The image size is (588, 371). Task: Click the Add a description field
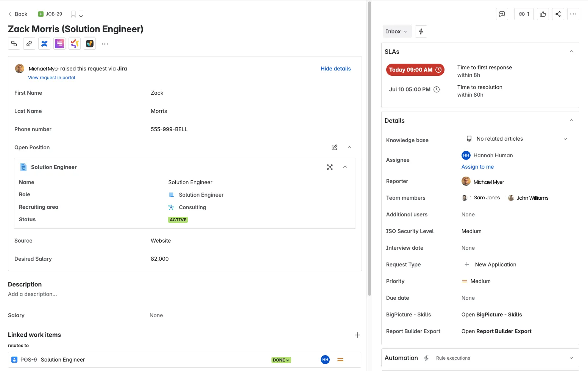click(33, 294)
